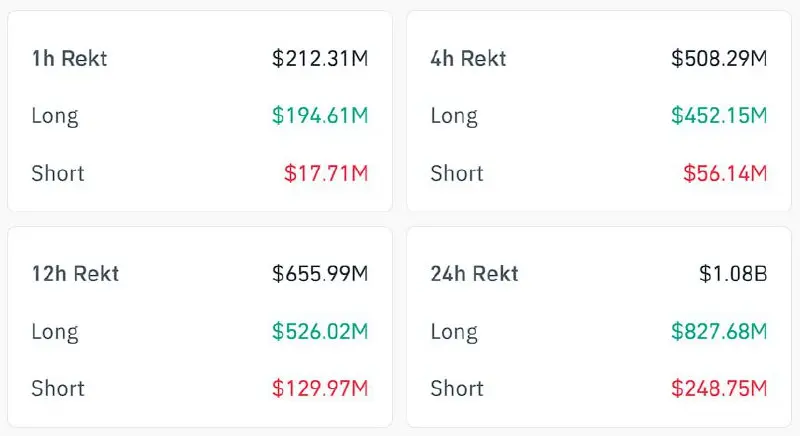Click the green $194.61M long value

pos(320,115)
